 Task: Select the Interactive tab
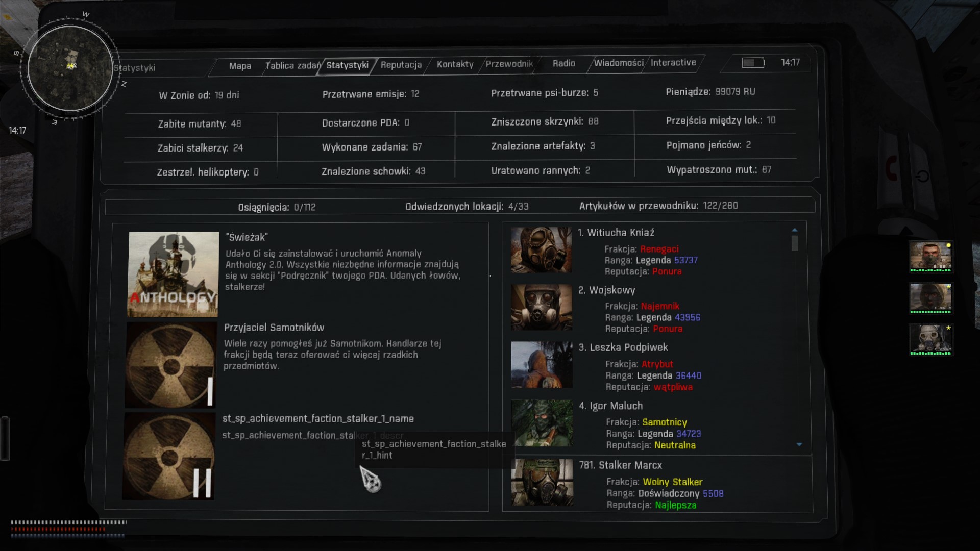click(673, 62)
